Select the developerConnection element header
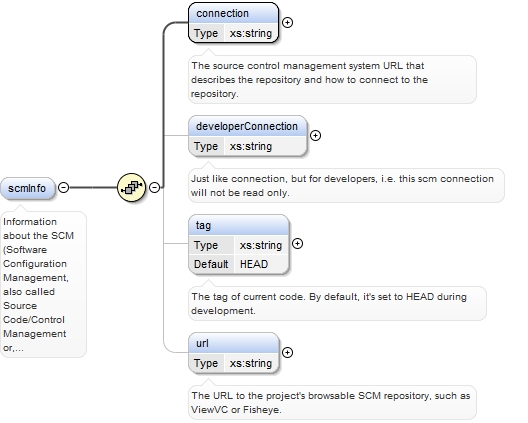 tap(248, 127)
